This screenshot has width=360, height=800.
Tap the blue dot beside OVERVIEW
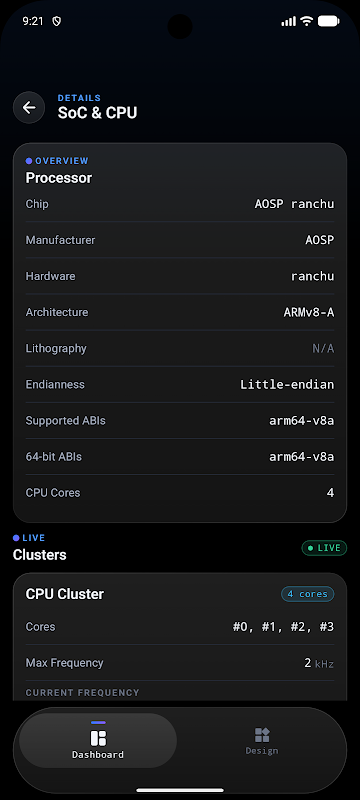(x=29, y=161)
